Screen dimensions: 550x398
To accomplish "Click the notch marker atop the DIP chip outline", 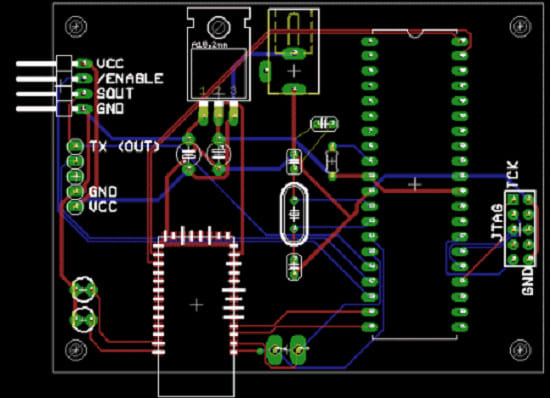I will (x=415, y=33).
